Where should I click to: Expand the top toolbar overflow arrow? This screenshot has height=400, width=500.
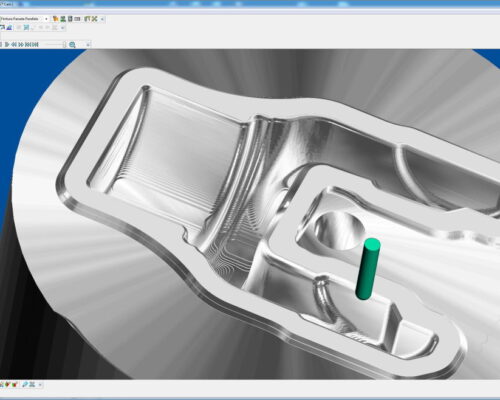tap(102, 19)
